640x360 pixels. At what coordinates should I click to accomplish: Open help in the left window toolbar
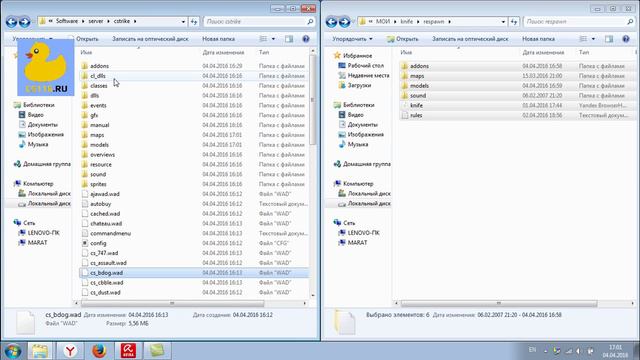click(x=306, y=39)
